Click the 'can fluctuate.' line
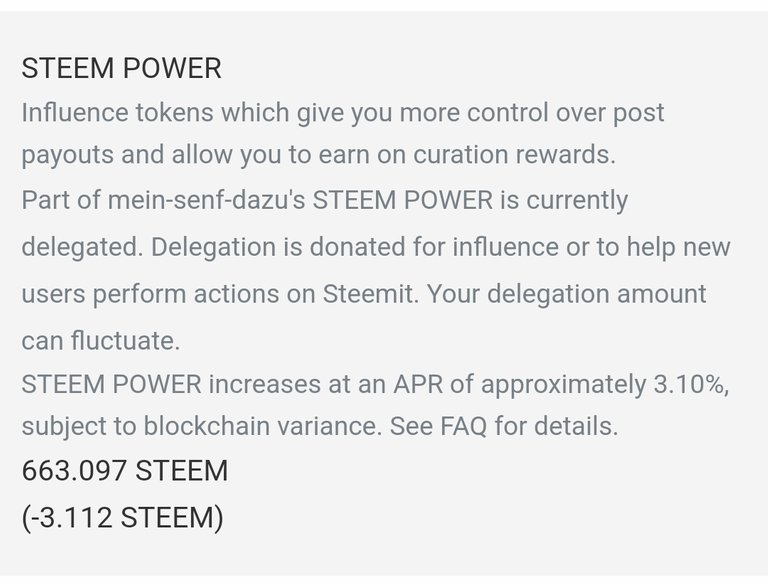This screenshot has height=586, width=768. tap(101, 341)
